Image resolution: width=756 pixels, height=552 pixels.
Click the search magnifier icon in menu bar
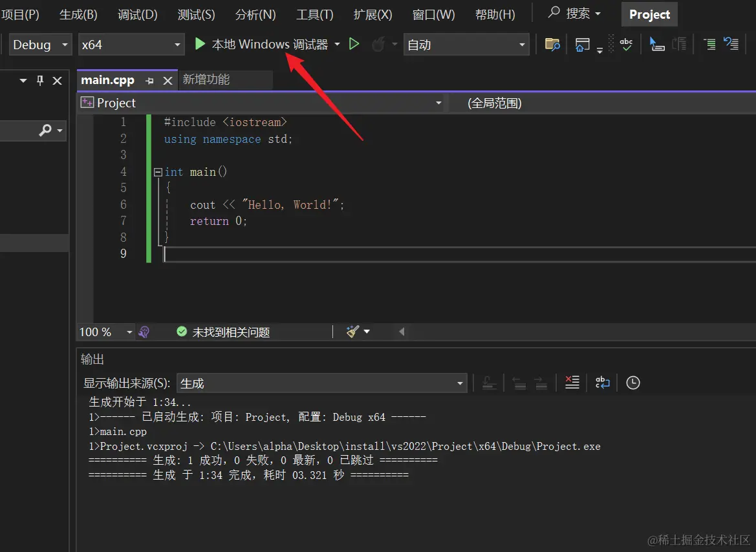pyautogui.click(x=554, y=12)
